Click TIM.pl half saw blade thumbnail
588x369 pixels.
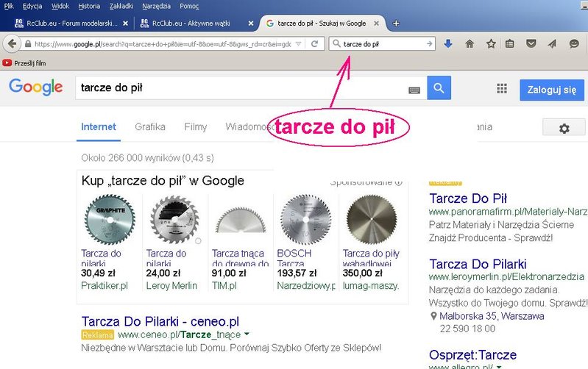241,221
